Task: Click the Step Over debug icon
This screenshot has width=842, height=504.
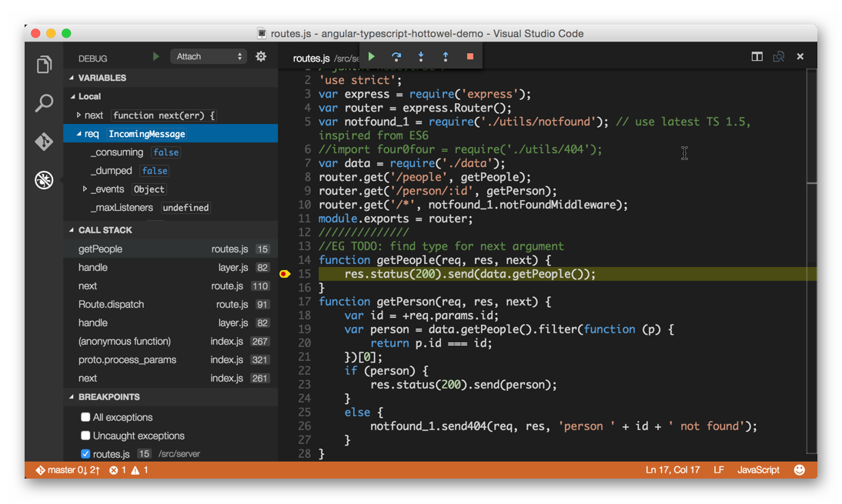Action: (x=396, y=56)
